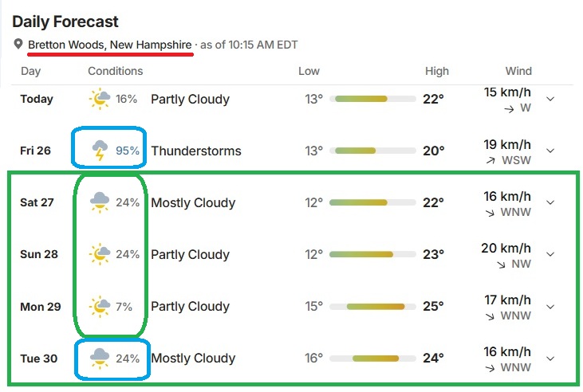Expand the Fri 26 forecast chevron
583x392 pixels.
(550, 151)
